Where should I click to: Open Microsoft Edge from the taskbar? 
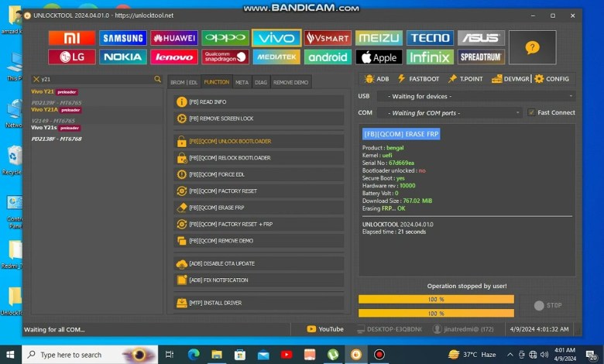[194, 355]
